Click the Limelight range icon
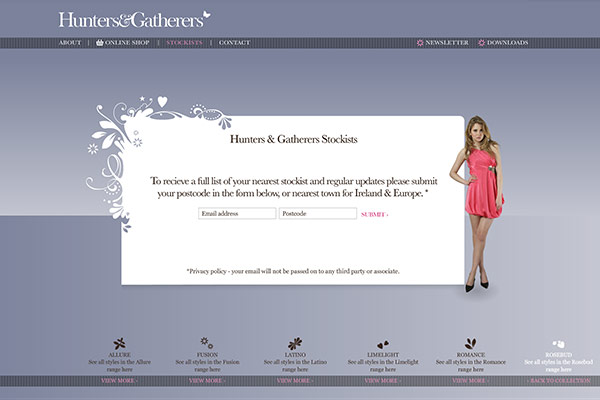Screen dimensions: 600x400 [x=382, y=343]
